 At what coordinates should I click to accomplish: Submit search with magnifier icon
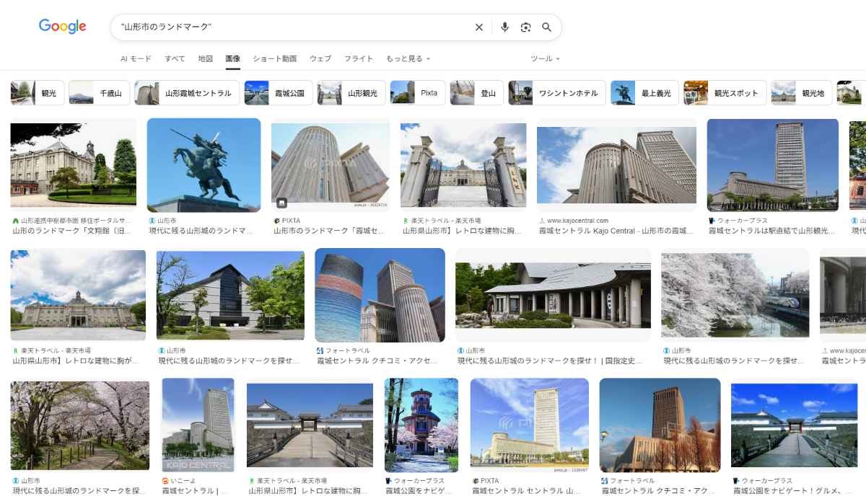547,27
